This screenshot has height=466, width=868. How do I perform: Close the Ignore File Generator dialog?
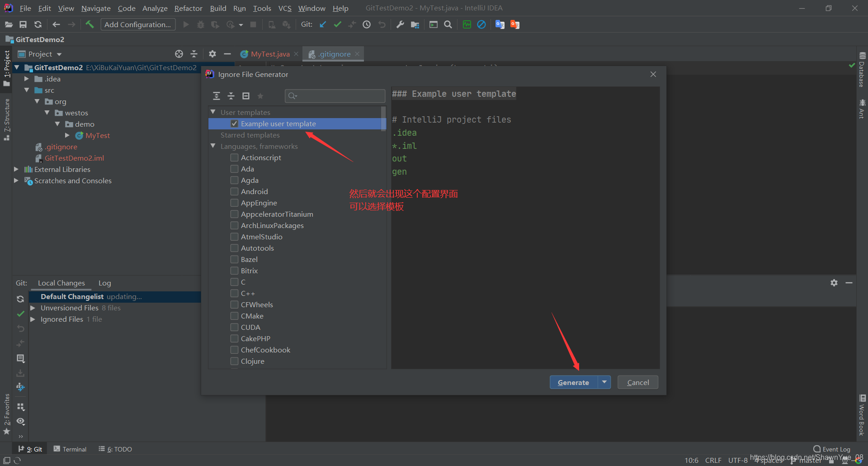653,74
